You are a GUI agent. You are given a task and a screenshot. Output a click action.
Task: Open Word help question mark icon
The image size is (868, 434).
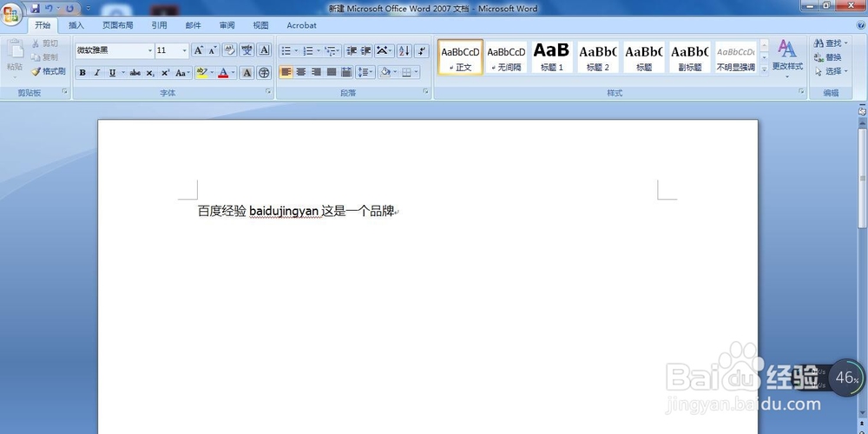click(861, 25)
